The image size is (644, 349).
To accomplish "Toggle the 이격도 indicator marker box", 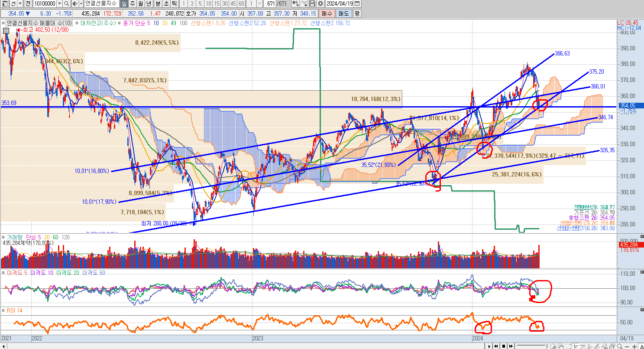I will (3, 273).
